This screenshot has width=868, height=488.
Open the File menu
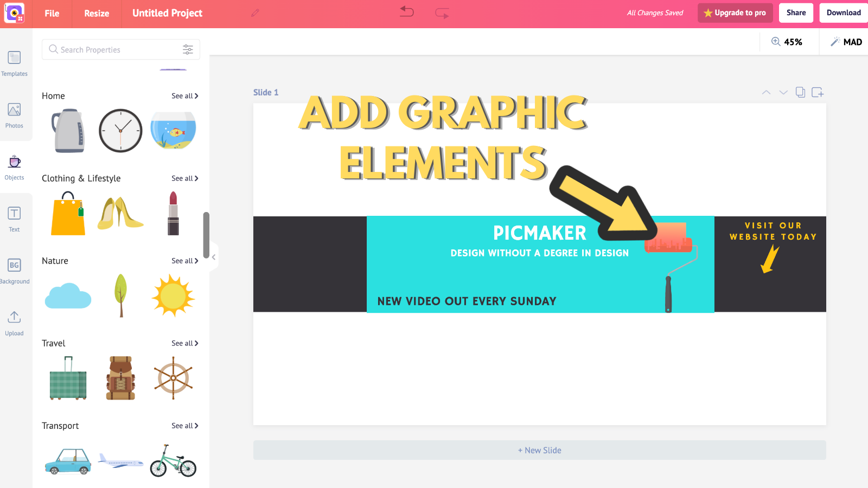52,13
